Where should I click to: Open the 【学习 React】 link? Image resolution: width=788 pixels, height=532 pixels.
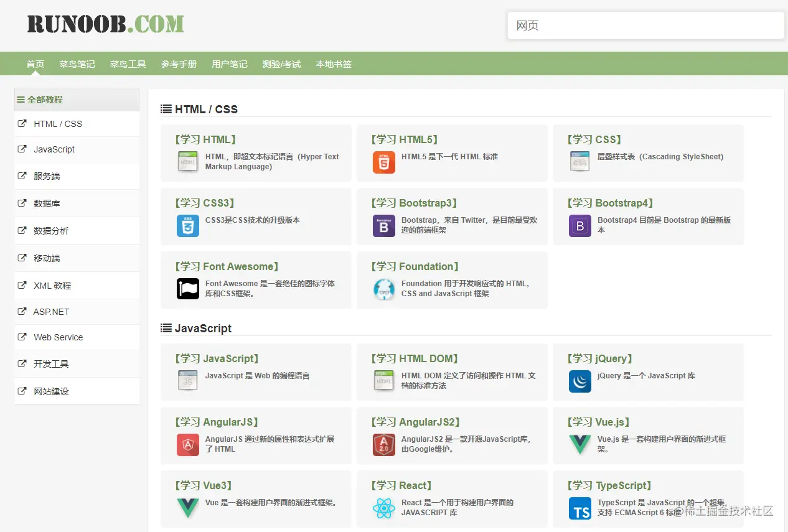point(401,485)
